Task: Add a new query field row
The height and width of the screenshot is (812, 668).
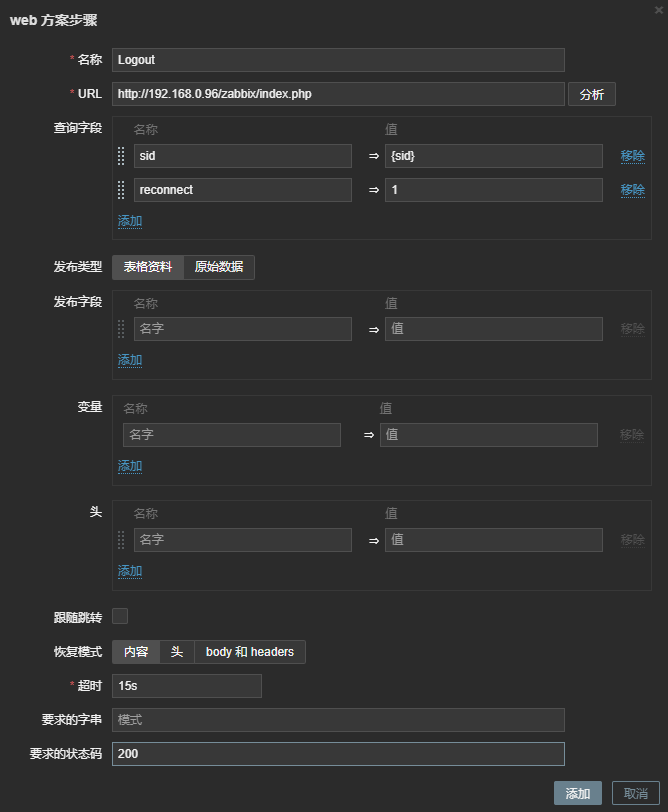Action: [130, 221]
